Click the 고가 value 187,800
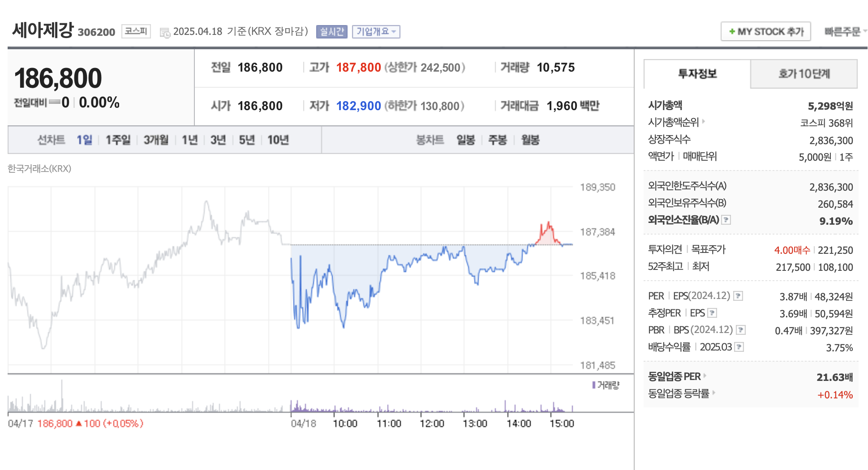Image resolution: width=868 pixels, height=470 pixels. click(358, 68)
